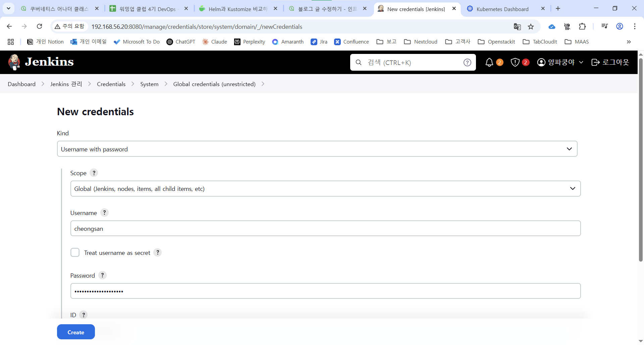Image resolution: width=644 pixels, height=345 pixels.
Task: Click the Jenkins butler logo
Action: tap(14, 62)
